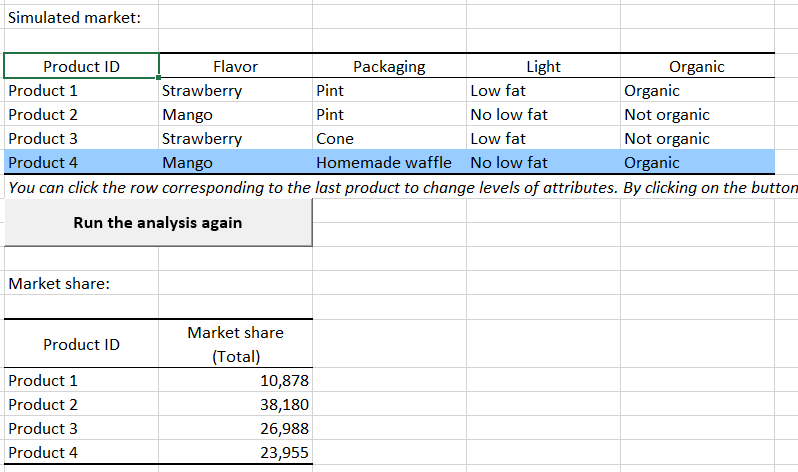
Task: Click the 23,955 market share value
Action: coord(285,453)
